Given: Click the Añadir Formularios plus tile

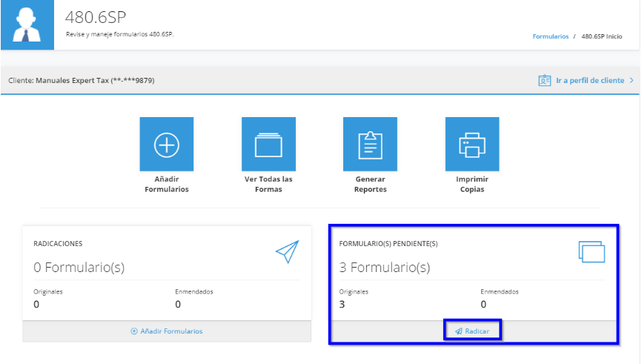Looking at the screenshot, I should click(166, 144).
